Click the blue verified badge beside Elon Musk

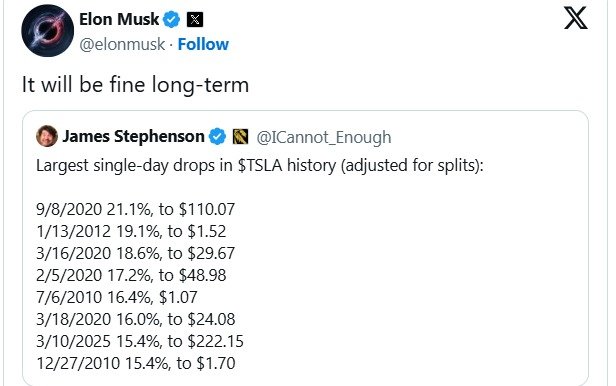pos(171,19)
